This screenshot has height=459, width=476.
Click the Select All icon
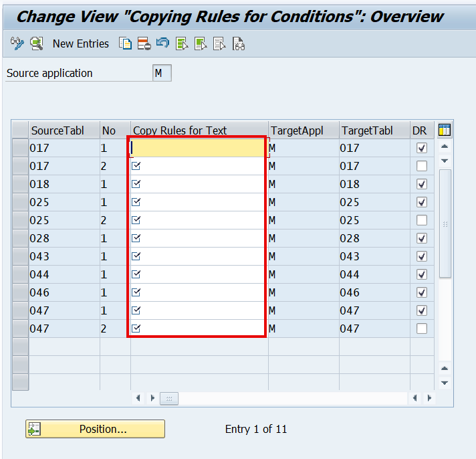click(x=182, y=43)
